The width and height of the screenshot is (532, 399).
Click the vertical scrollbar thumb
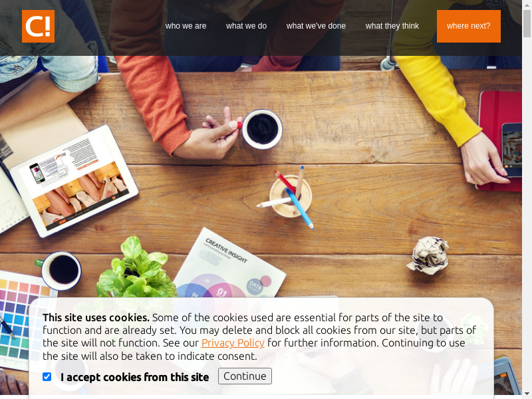[527, 23]
